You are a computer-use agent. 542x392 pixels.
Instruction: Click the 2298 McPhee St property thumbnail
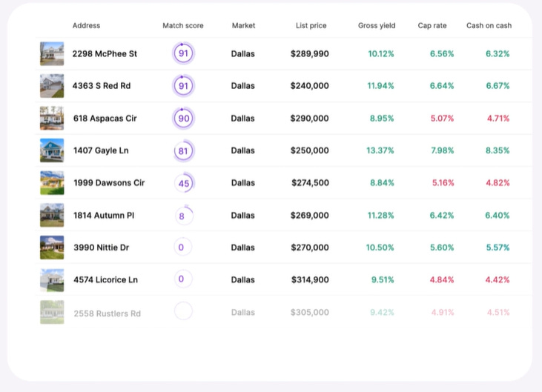pyautogui.click(x=52, y=53)
